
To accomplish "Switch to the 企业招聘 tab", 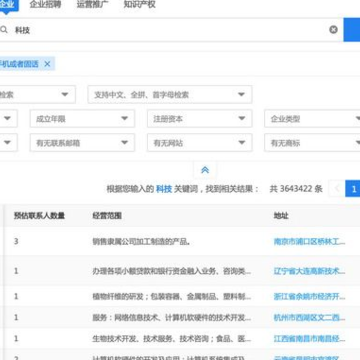I will 45,4.
